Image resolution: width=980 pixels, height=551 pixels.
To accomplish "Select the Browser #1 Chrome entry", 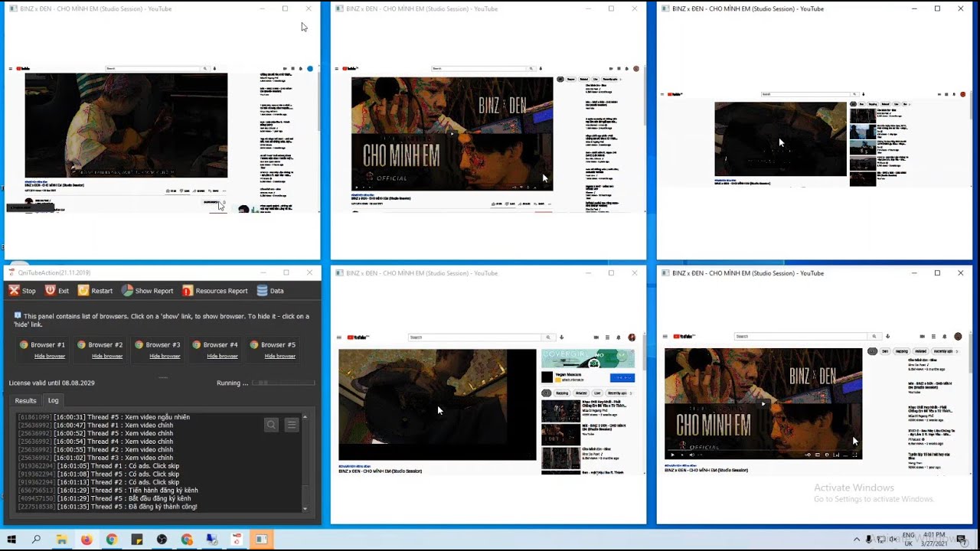I will (x=42, y=344).
